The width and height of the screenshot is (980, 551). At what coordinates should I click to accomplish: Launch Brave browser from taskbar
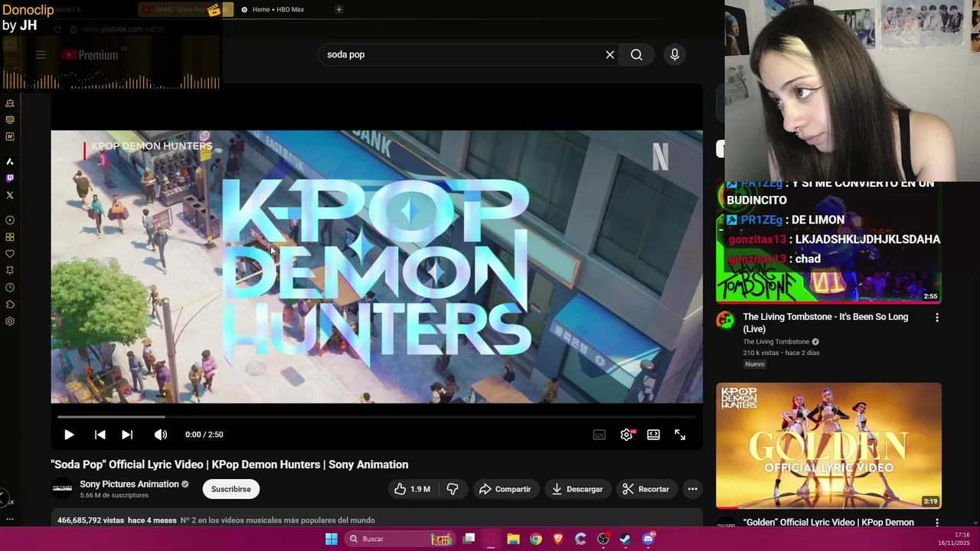pyautogui.click(x=558, y=539)
